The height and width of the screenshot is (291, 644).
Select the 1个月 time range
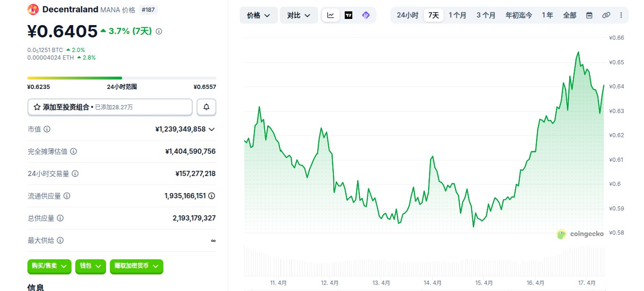point(457,15)
